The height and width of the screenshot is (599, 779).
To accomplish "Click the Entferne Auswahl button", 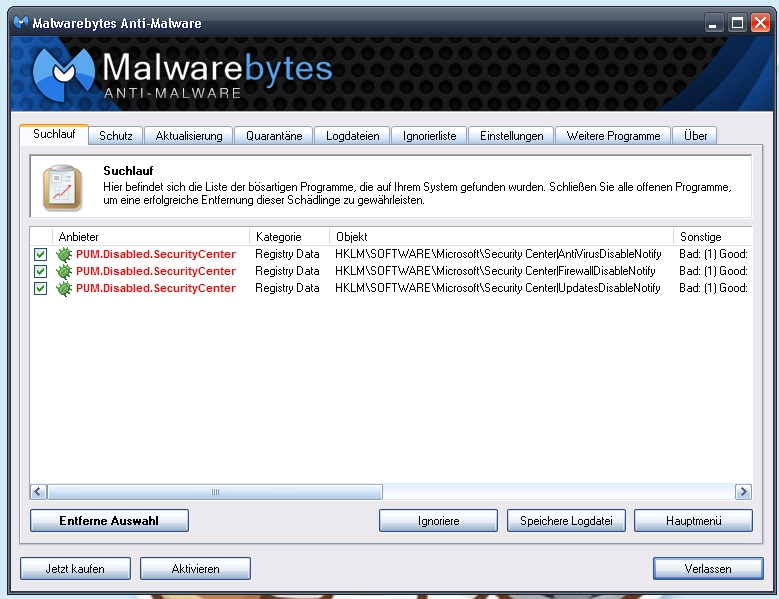I will coord(109,521).
